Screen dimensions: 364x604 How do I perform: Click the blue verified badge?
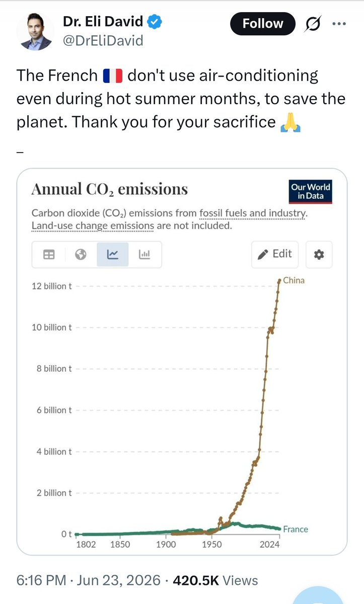click(x=154, y=22)
